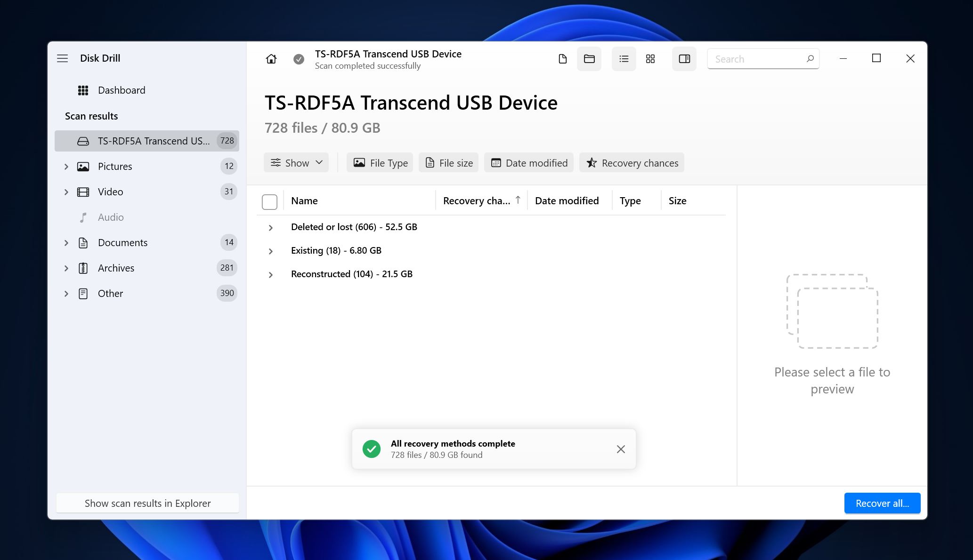Switch to list view icon
This screenshot has width=973, height=560.
coord(624,59)
